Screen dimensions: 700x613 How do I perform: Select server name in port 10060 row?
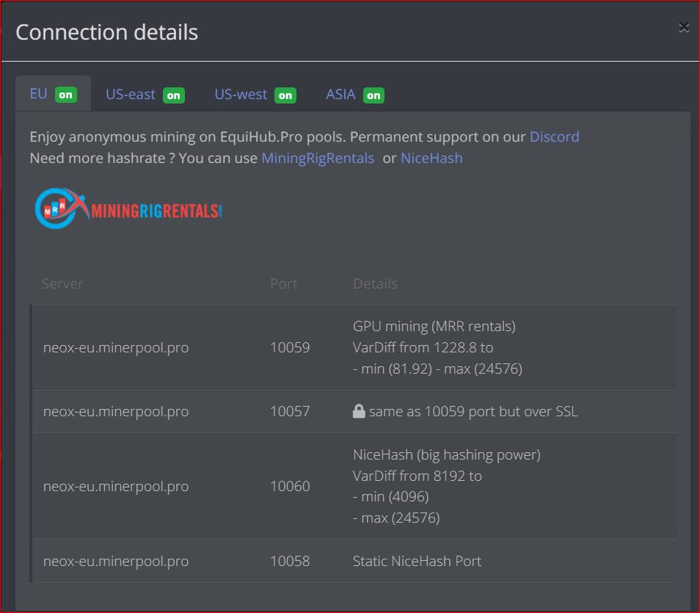(116, 486)
